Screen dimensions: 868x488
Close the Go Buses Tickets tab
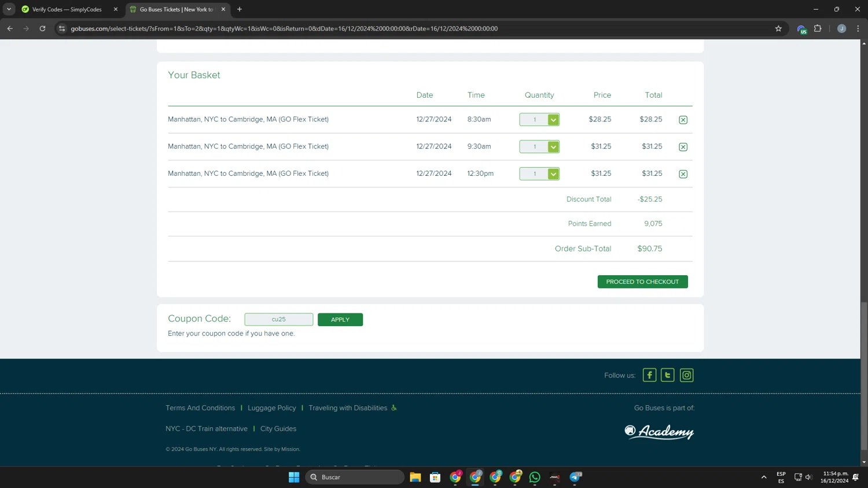click(x=223, y=9)
